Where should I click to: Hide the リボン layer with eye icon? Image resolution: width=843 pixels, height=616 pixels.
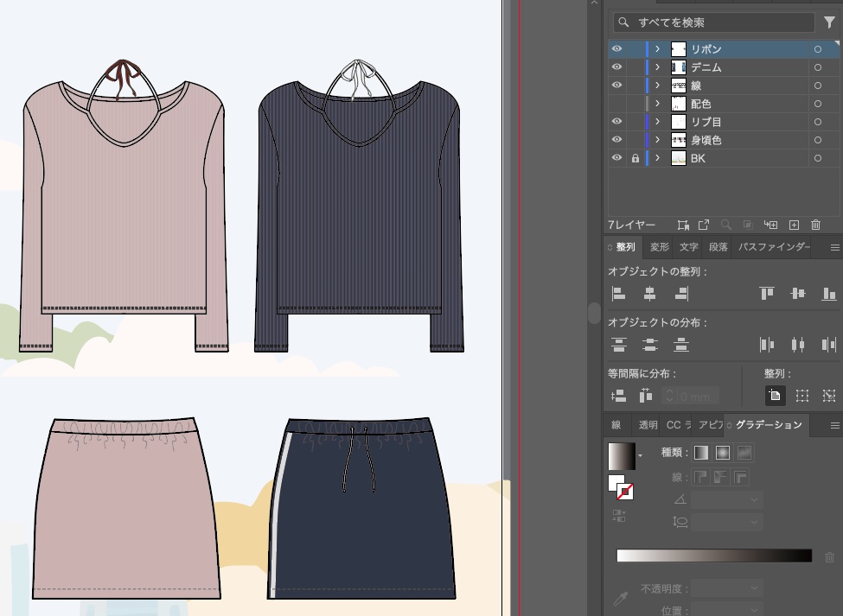[616, 49]
